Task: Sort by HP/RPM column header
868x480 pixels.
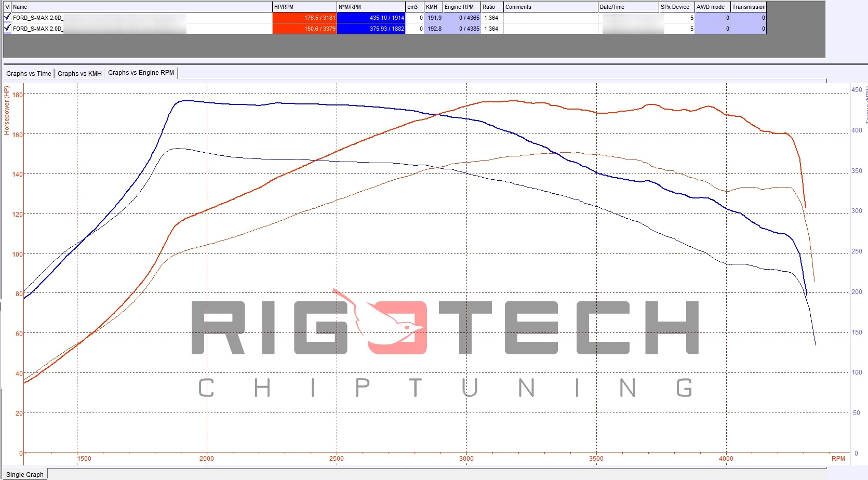Action: (x=304, y=7)
